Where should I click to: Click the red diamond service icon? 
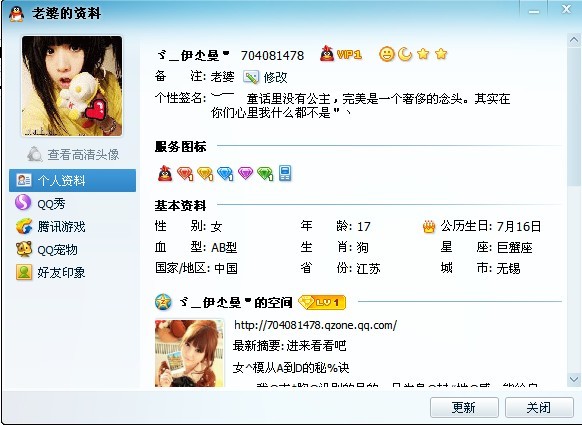pyautogui.click(x=185, y=173)
